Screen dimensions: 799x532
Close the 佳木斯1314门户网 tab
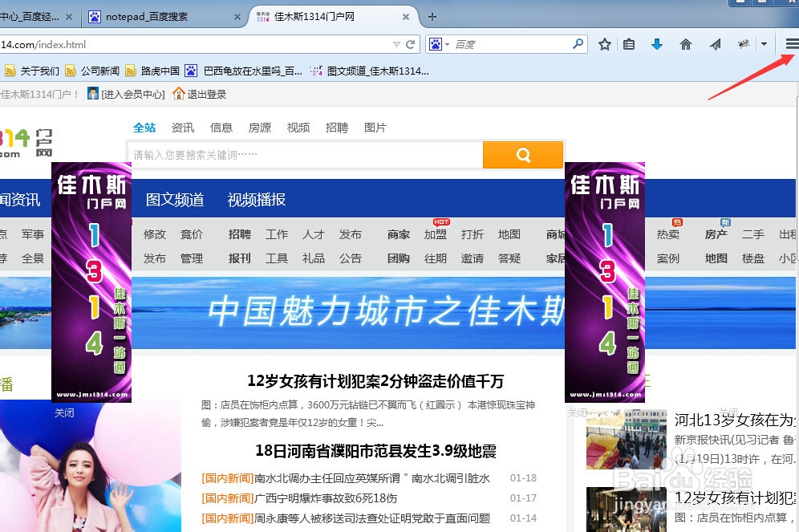(x=406, y=17)
